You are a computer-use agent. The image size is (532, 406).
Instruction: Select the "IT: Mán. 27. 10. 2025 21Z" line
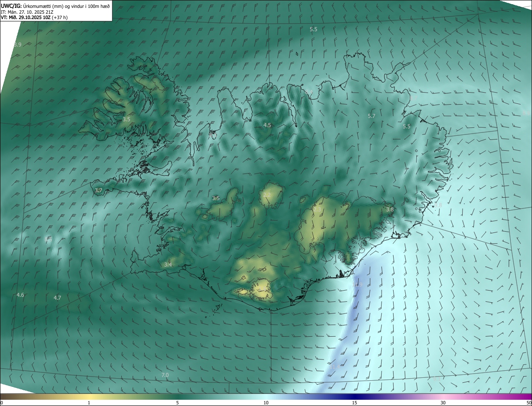coord(28,12)
